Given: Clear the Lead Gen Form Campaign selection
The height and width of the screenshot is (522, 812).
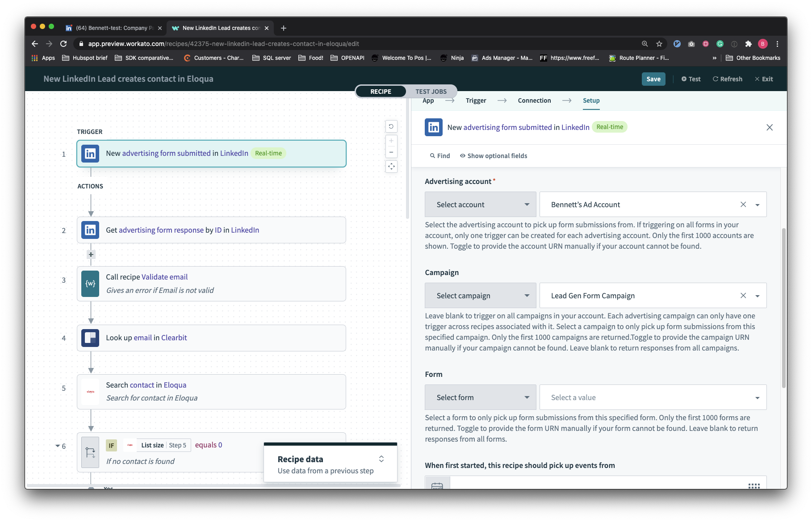Looking at the screenshot, I should tap(743, 296).
